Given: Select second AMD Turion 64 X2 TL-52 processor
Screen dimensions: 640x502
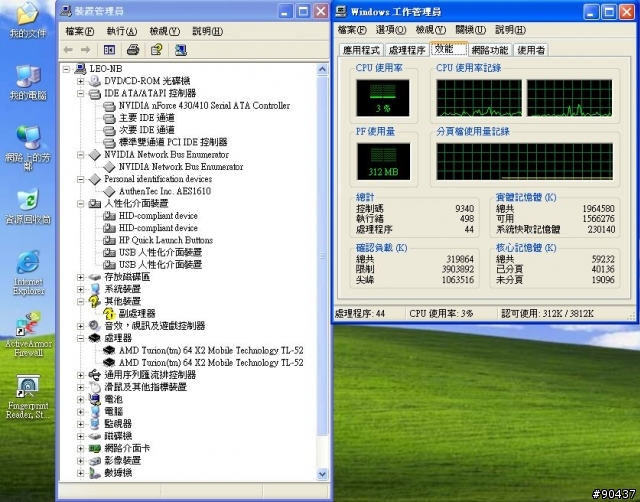Looking at the screenshot, I should 211,363.
